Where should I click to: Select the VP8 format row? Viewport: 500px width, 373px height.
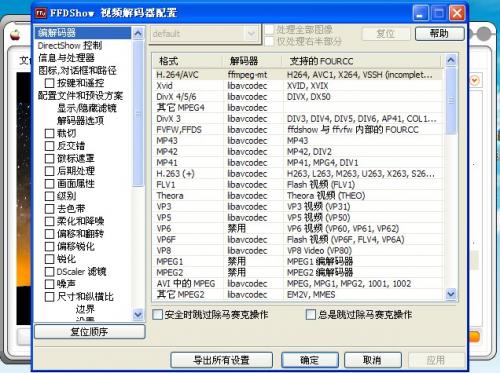coord(298,250)
